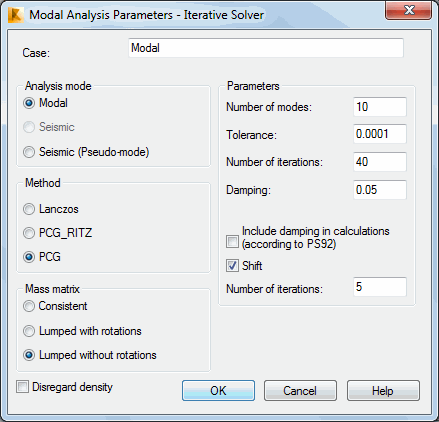The image size is (439, 422).
Task: Click the Tolerance value field
Action: click(x=380, y=134)
